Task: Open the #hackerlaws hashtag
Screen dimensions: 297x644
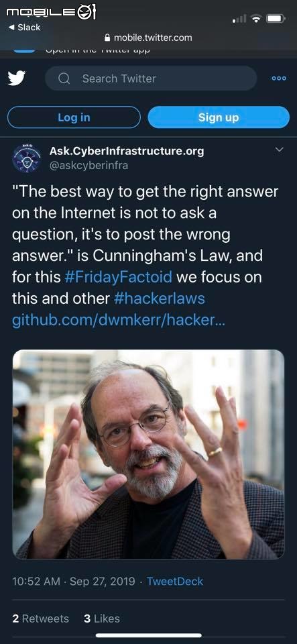Action: [159, 298]
